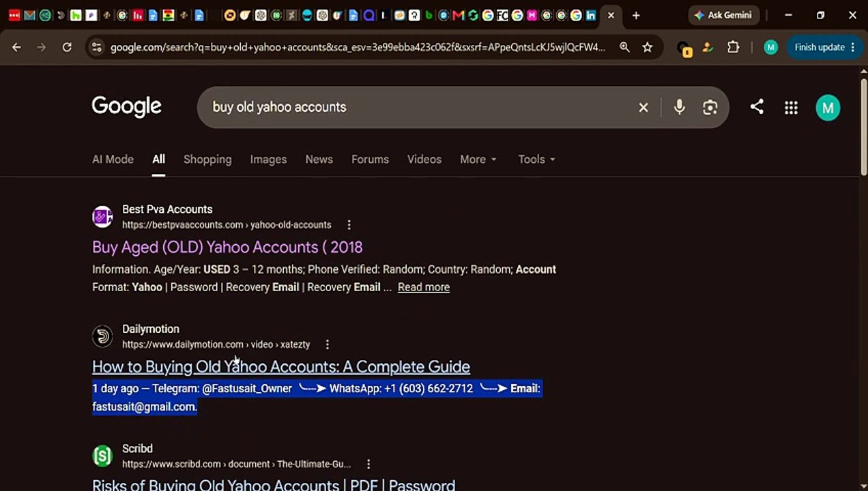
Task: Go back to the previous page
Action: [16, 47]
